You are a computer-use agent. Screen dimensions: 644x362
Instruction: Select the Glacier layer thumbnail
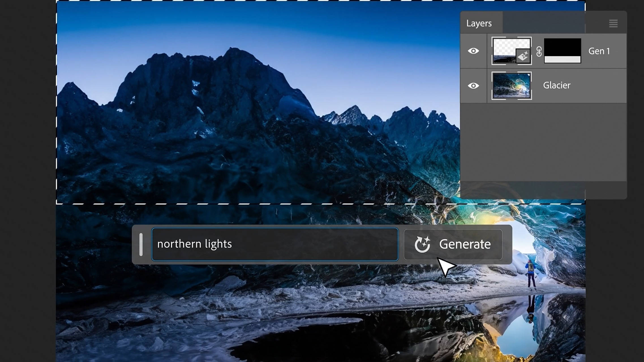(x=511, y=85)
